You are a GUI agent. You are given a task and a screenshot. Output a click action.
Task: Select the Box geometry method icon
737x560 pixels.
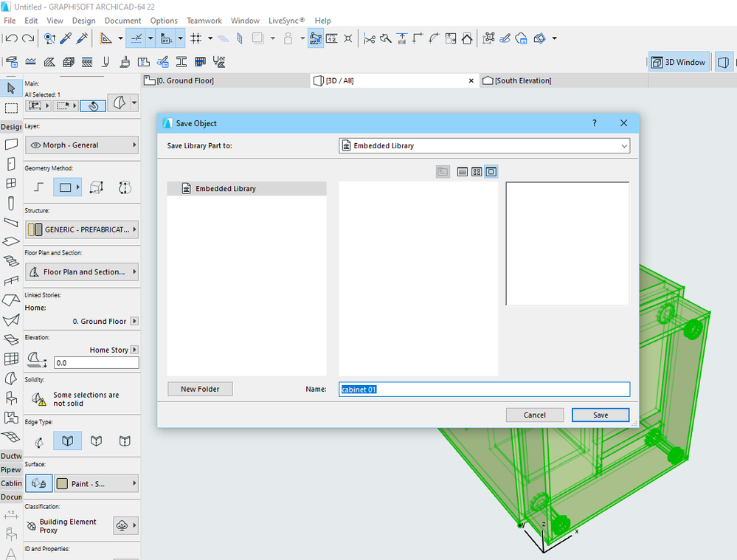tap(96, 187)
